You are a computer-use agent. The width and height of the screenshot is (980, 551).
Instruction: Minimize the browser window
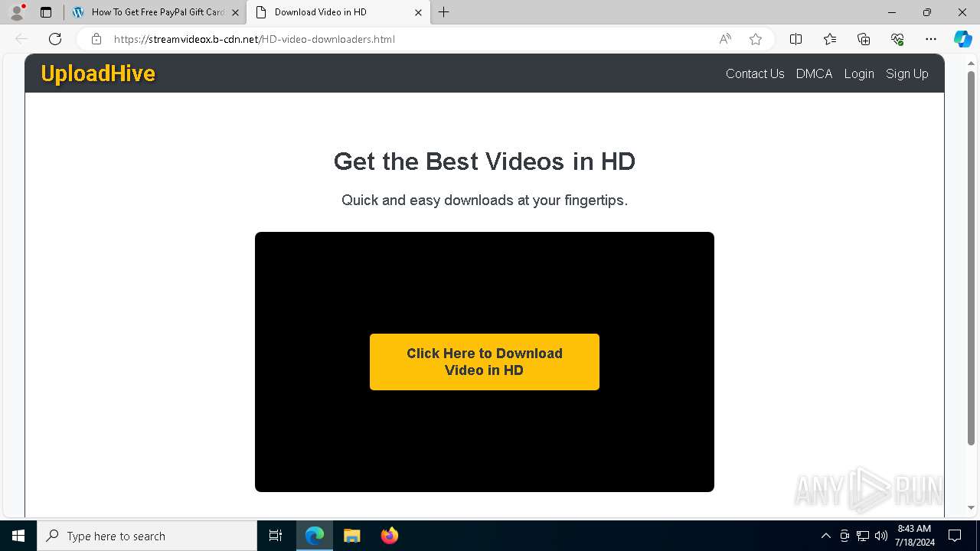(x=892, y=12)
